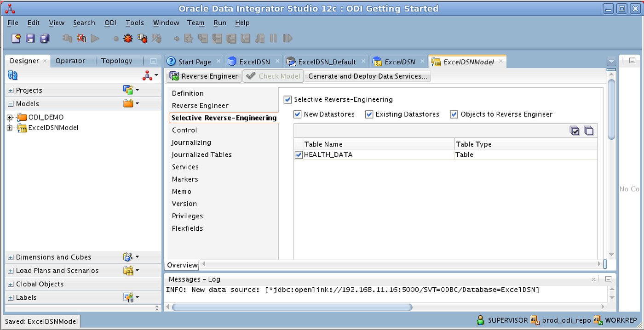Viewport: 644px width, 330px height.
Task: Open the ODI menu in the menu bar
Action: pos(110,23)
